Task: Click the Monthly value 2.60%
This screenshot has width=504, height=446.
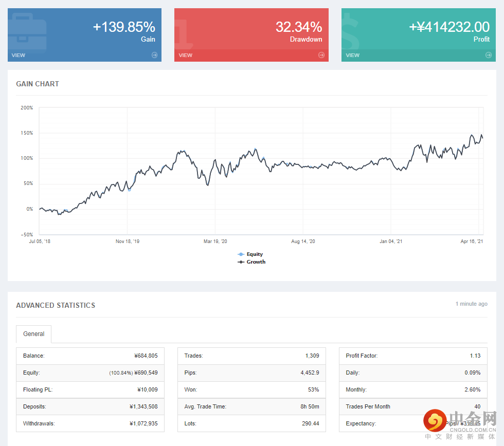Action: (473, 390)
